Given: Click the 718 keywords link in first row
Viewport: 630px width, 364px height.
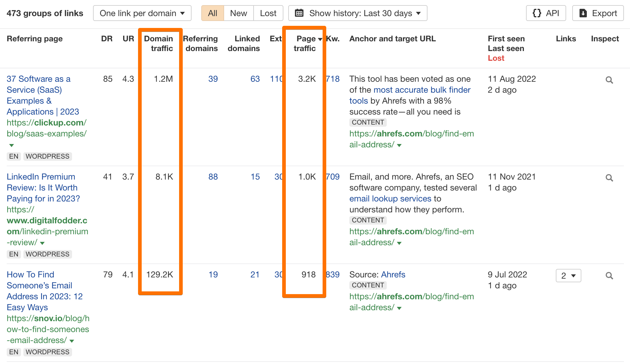Looking at the screenshot, I should (x=333, y=79).
